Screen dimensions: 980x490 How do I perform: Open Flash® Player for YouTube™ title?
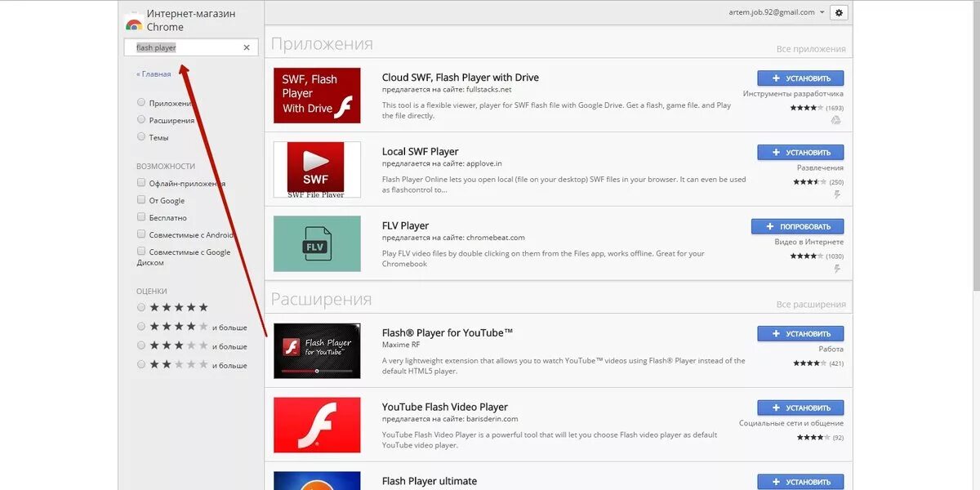pyautogui.click(x=448, y=332)
